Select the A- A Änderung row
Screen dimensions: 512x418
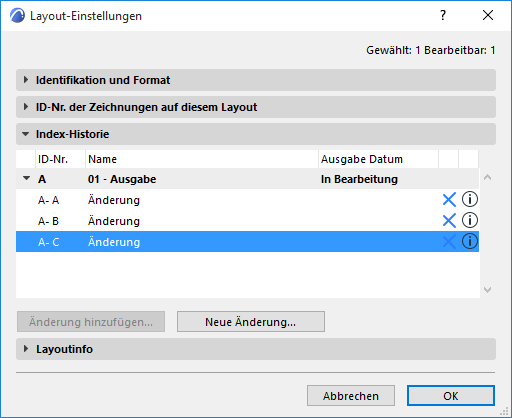pyautogui.click(x=247, y=200)
